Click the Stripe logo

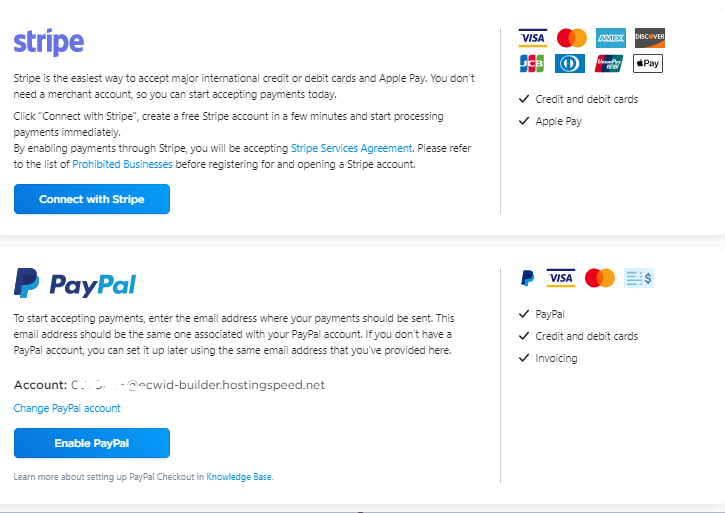point(48,43)
